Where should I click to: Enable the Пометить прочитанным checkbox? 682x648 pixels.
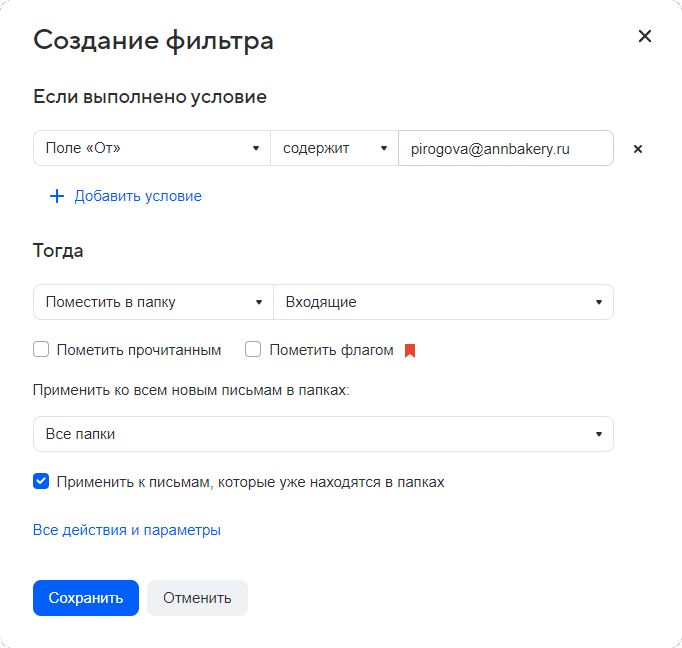tap(41, 350)
